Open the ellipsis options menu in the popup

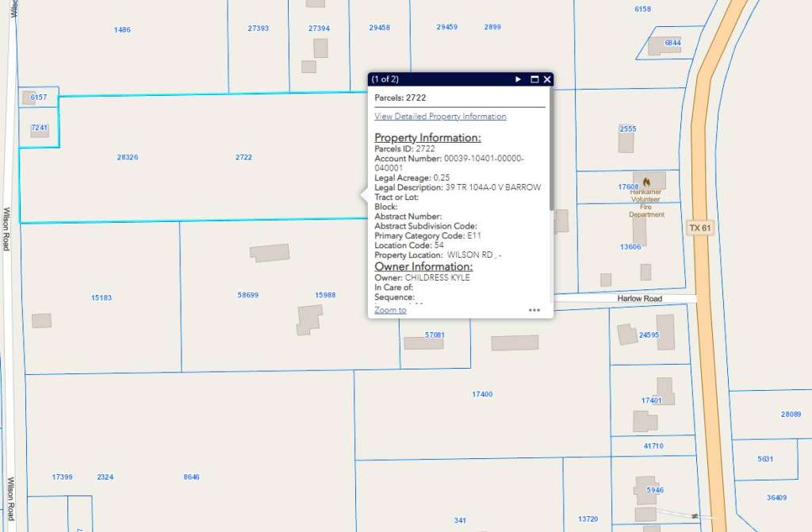[x=534, y=310]
